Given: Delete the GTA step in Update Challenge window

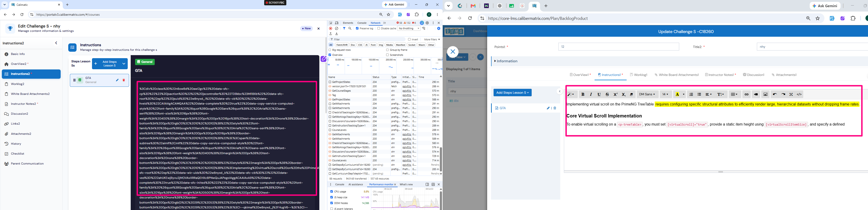Looking at the screenshot, I should (555, 108).
